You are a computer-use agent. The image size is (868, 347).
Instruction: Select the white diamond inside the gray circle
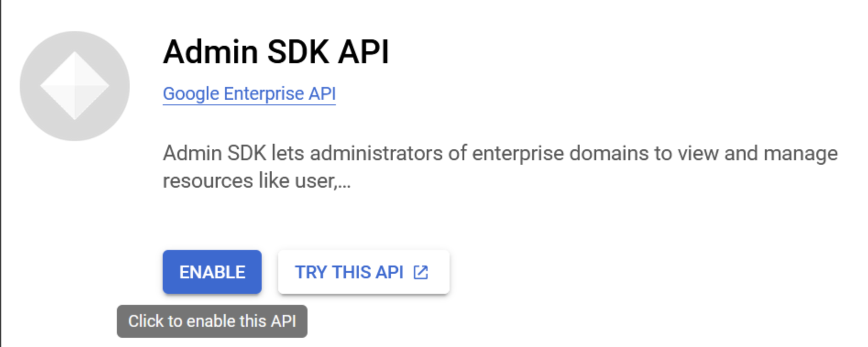[x=75, y=86]
